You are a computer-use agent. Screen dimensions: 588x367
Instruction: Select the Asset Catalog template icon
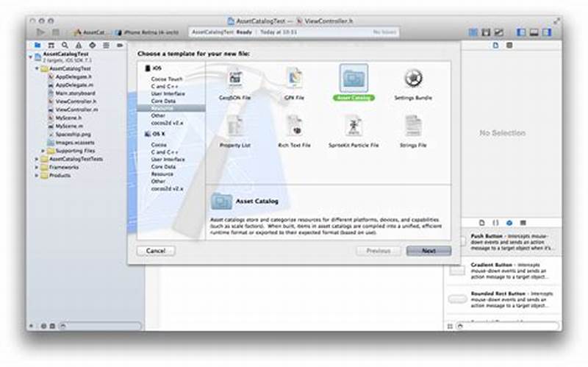(354, 78)
